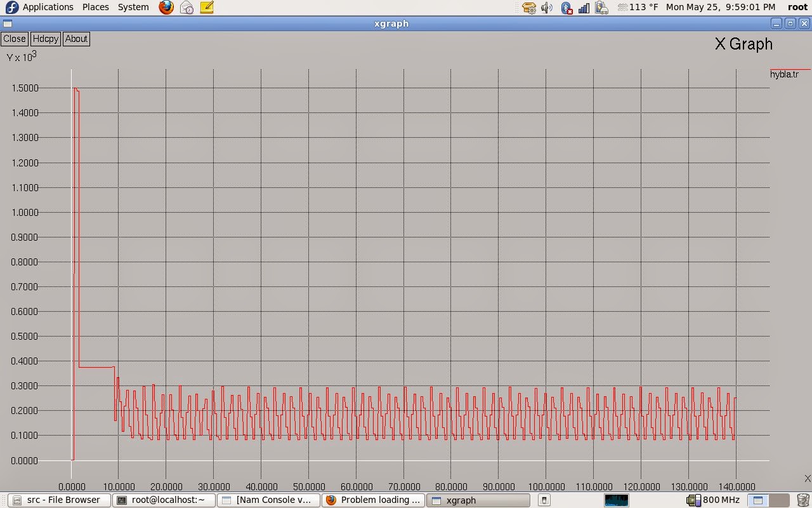The height and width of the screenshot is (508, 812).
Task: Click the Hdcpy button in xgraph
Action: [x=45, y=39]
